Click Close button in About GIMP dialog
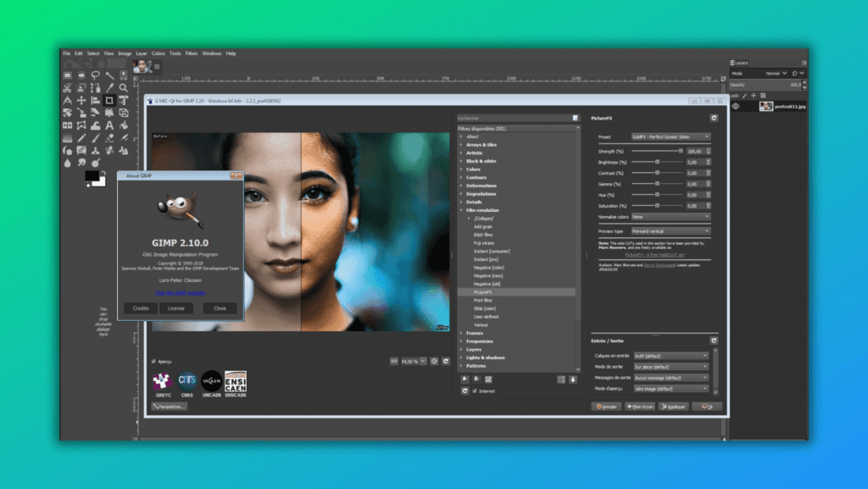Screen dimensions: 868x489 click(x=220, y=308)
